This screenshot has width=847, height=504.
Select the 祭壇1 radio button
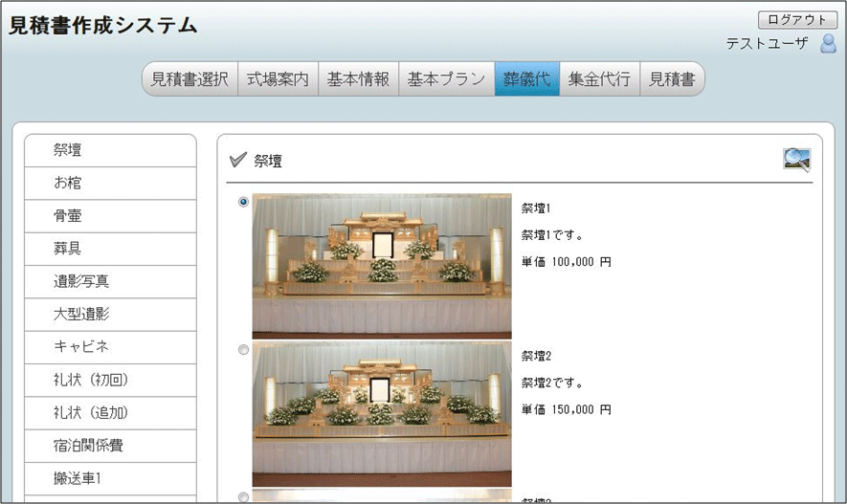pyautogui.click(x=244, y=202)
